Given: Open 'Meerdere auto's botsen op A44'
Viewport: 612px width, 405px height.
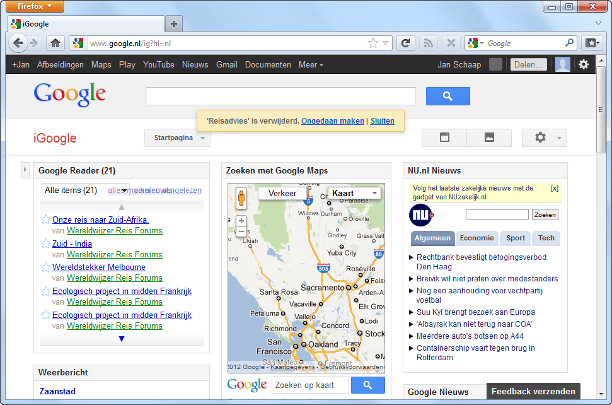Looking at the screenshot, I should click(x=470, y=336).
